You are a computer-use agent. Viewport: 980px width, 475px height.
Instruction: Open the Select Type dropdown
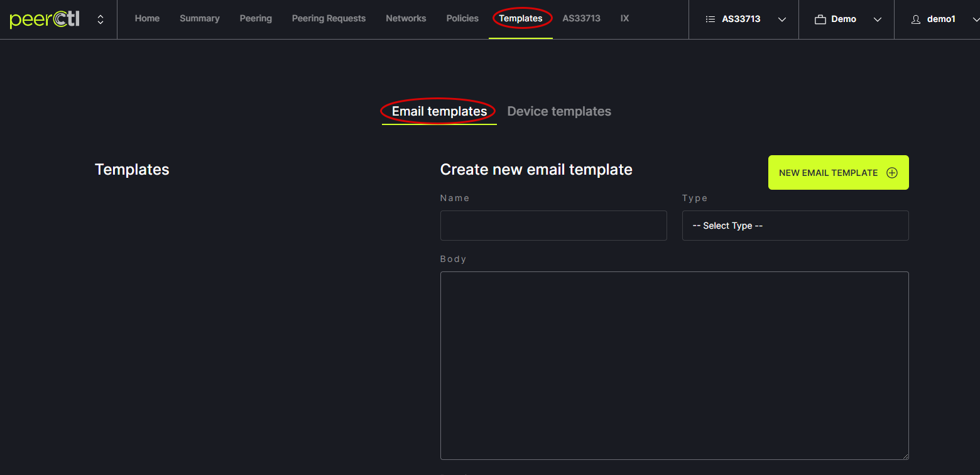click(795, 226)
